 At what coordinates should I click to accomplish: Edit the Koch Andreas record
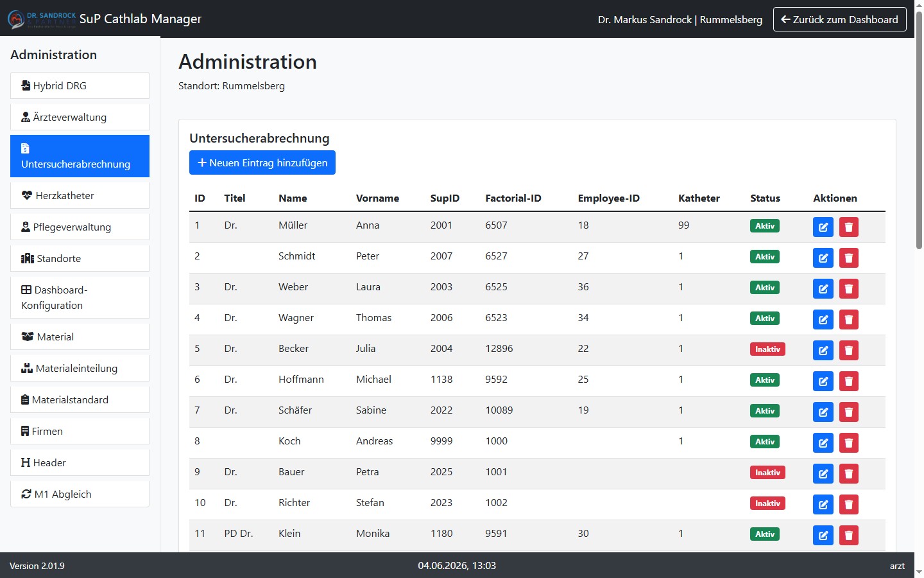coord(823,442)
